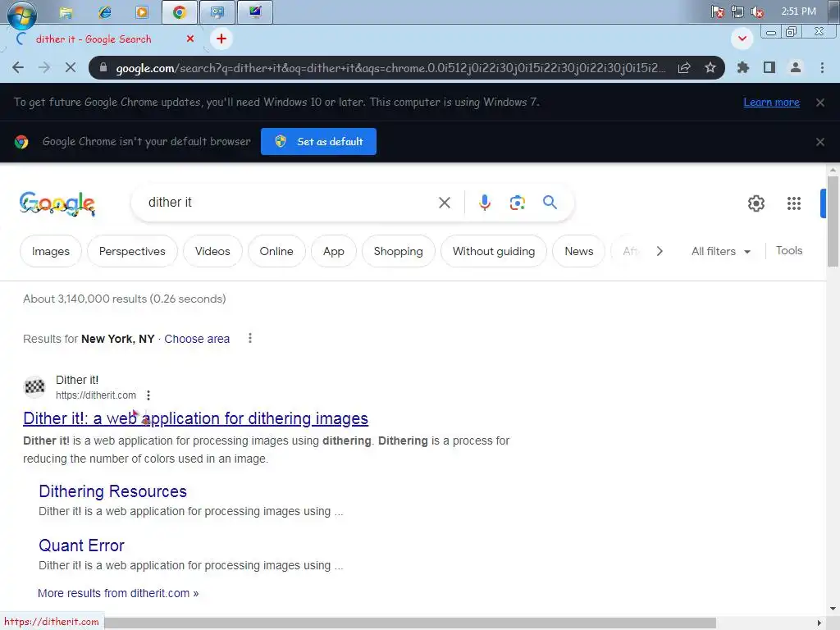Open the Google apps grid
This screenshot has width=840, height=630.
point(794,203)
